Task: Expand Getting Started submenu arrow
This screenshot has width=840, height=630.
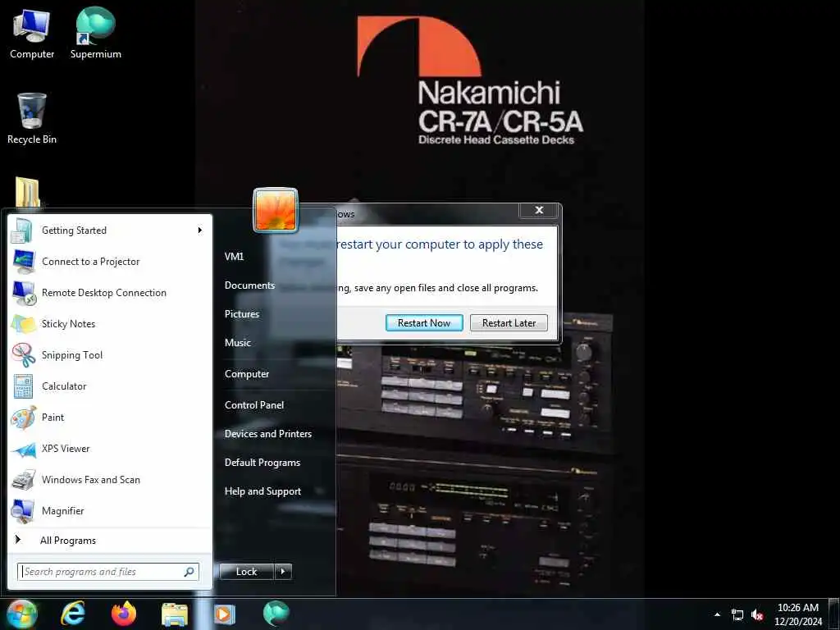Action: (200, 231)
